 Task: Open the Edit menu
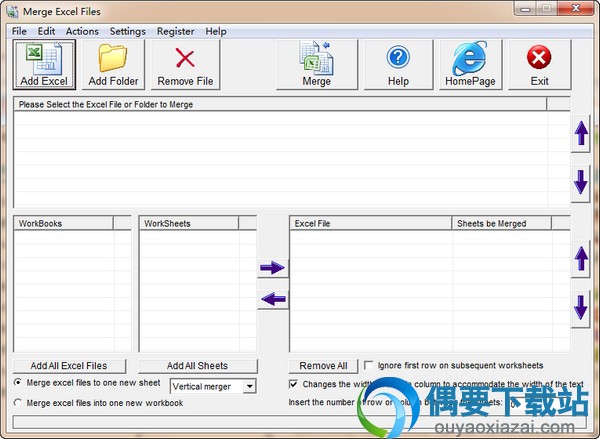[x=46, y=31]
